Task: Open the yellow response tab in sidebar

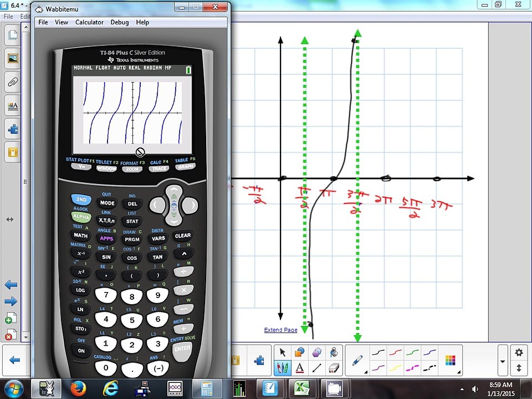Action: point(13,152)
